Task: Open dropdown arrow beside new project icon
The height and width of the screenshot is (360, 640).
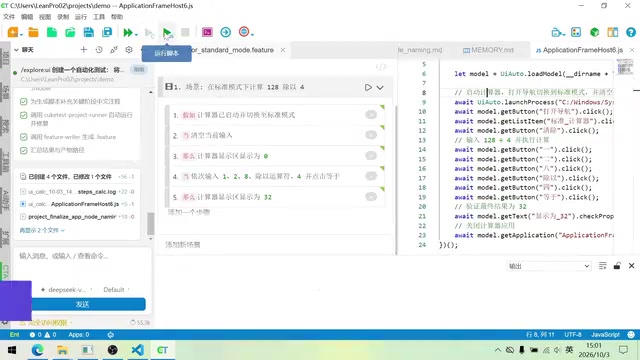Action: [21, 34]
